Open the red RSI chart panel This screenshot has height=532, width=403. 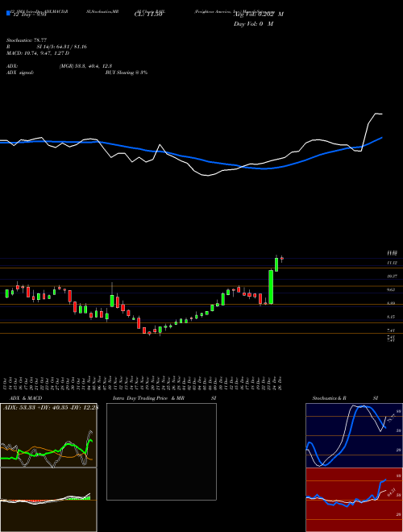(x=354, y=500)
